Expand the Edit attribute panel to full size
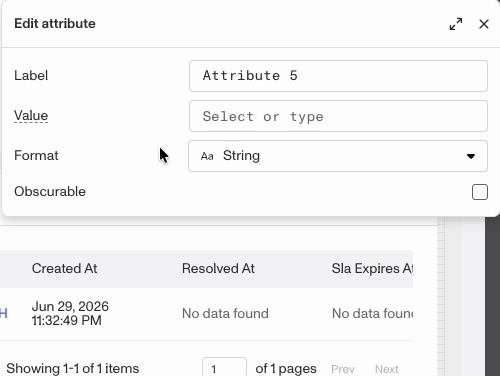This screenshot has width=500, height=376. [x=456, y=24]
